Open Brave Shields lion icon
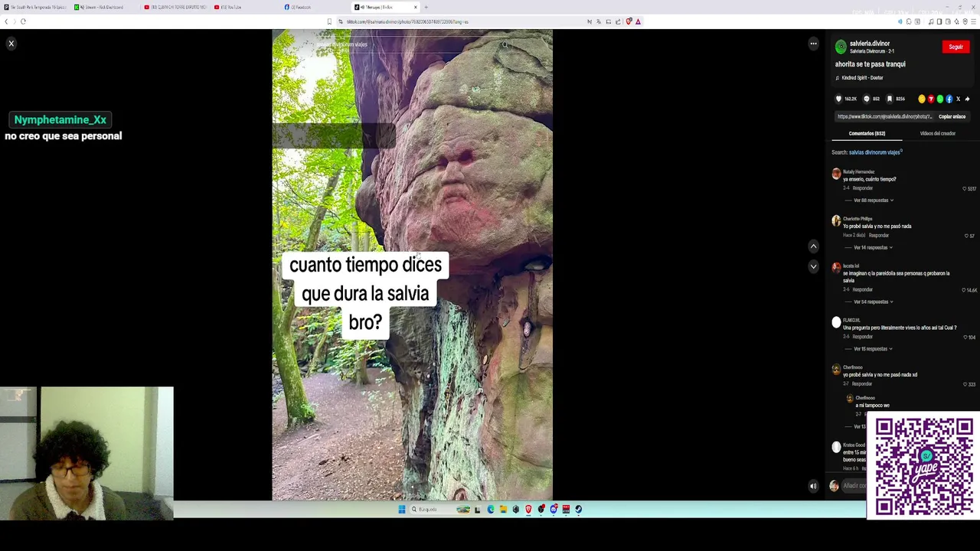This screenshot has width=980, height=551. [629, 21]
